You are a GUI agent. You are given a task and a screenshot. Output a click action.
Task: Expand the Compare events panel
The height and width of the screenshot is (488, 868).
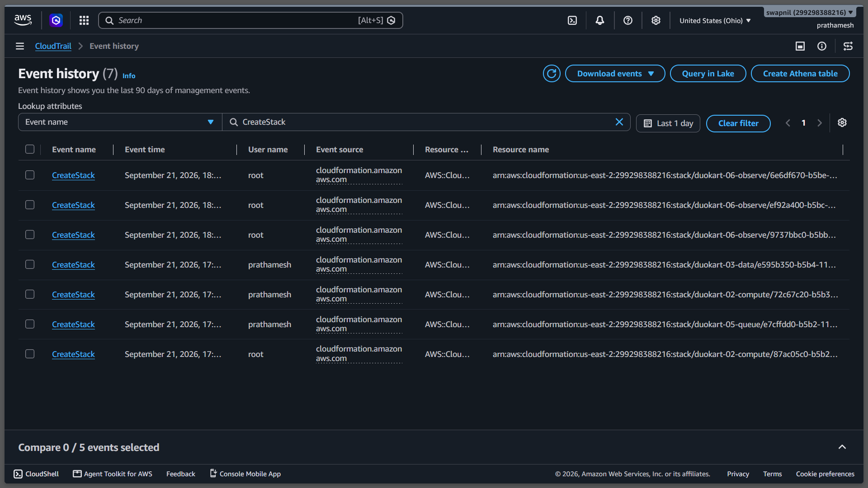(842, 447)
